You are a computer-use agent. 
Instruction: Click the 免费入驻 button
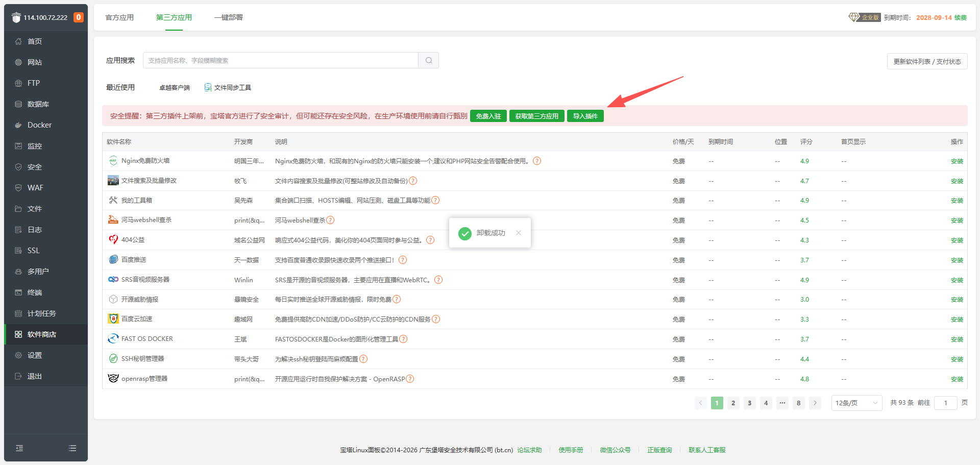488,116
